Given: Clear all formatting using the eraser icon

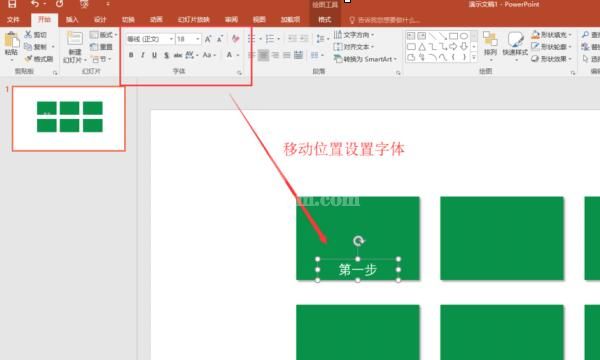Looking at the screenshot, I should point(235,39).
